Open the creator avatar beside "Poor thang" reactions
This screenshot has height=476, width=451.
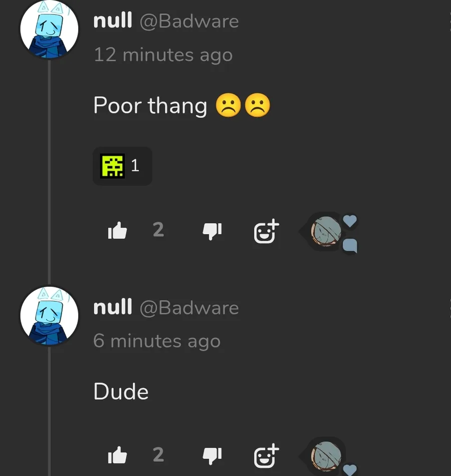coord(326,231)
